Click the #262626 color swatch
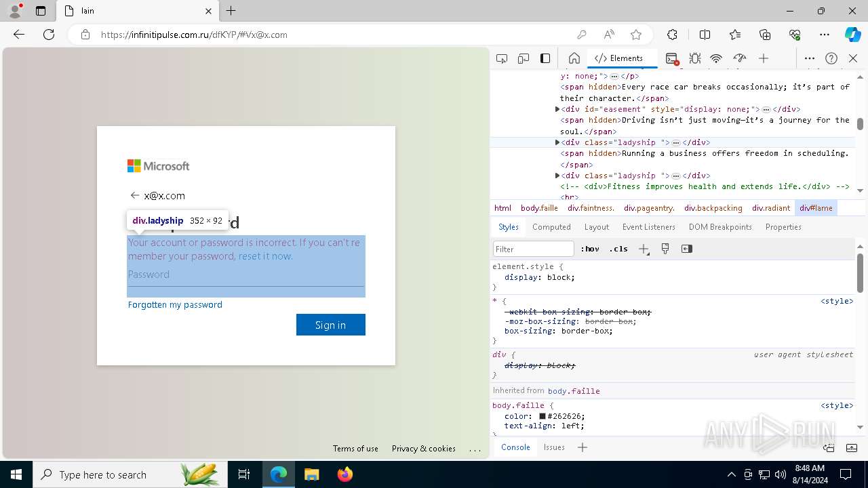The height and width of the screenshot is (488, 868). pyautogui.click(x=542, y=416)
